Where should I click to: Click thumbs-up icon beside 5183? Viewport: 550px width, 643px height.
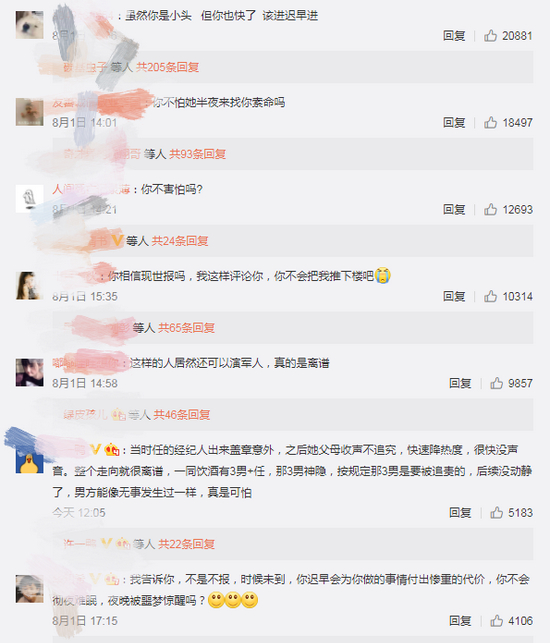point(496,513)
